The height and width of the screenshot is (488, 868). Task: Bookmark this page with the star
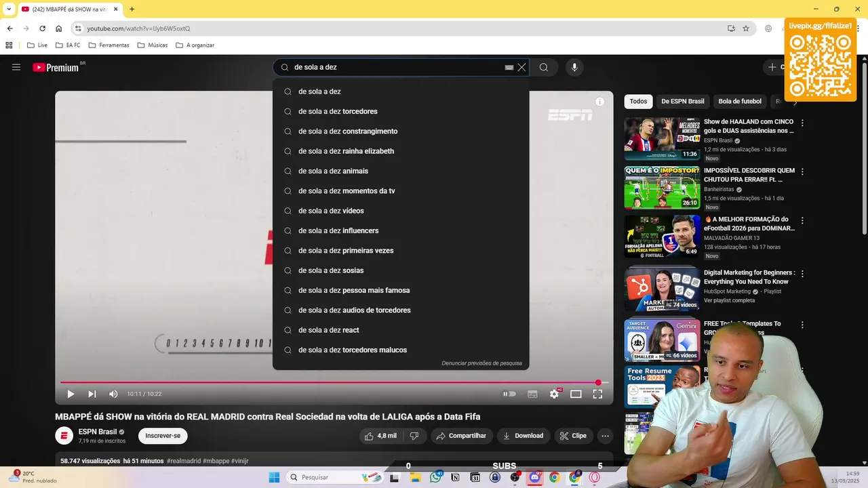pyautogui.click(x=746, y=28)
